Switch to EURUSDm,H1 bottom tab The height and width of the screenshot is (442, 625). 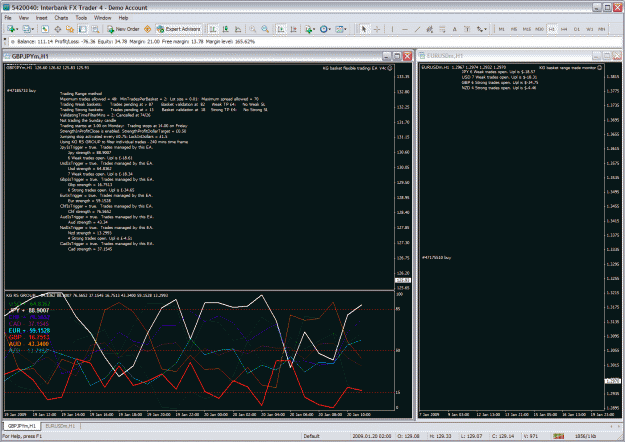[60, 426]
